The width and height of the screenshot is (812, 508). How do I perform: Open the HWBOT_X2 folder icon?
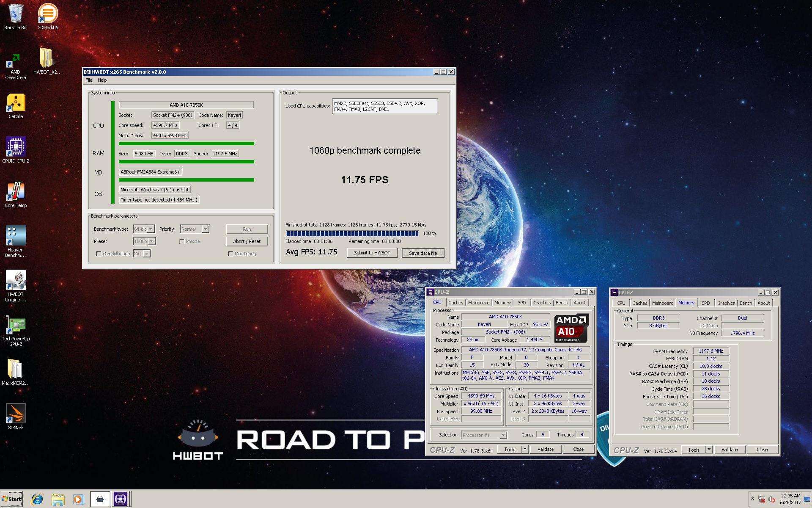[47, 61]
